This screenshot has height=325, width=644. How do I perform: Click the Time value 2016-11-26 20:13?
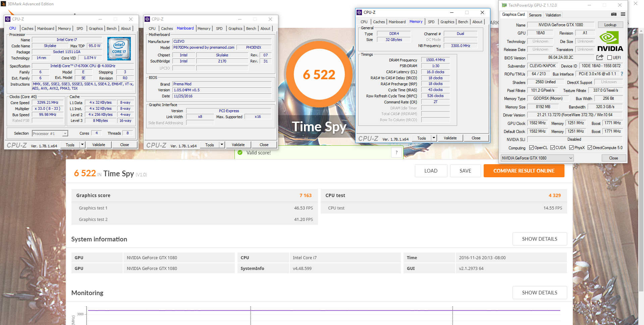(x=482, y=258)
